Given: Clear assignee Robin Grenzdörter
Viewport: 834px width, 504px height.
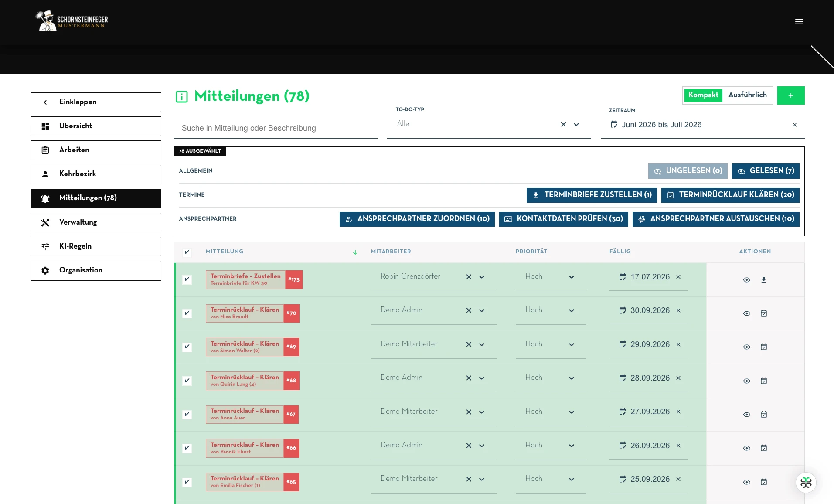Looking at the screenshot, I should (469, 277).
